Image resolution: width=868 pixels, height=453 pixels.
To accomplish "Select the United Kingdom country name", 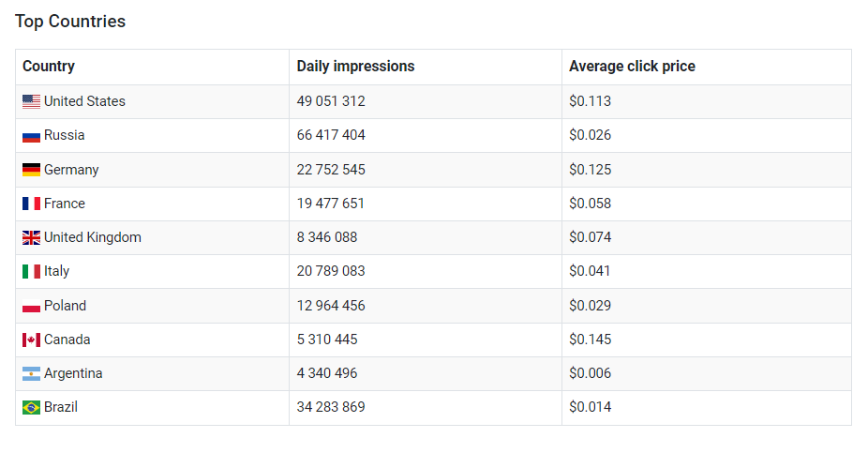I will (92, 237).
